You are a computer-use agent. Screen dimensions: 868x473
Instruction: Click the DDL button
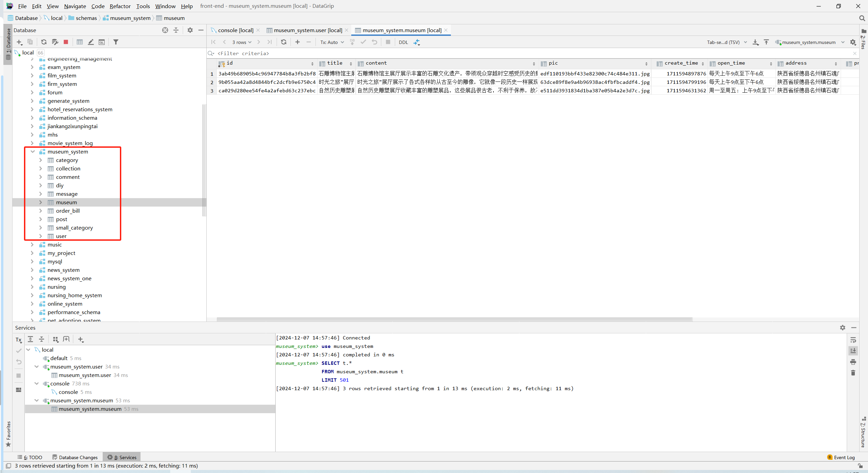[x=403, y=42]
